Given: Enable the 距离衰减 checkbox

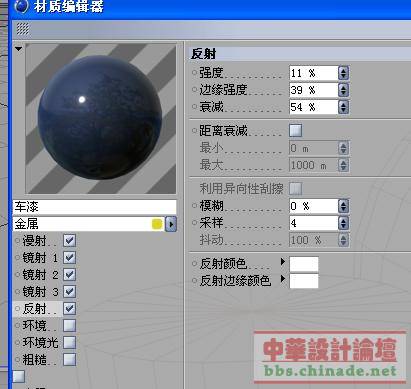Looking at the screenshot, I should click(x=296, y=131).
